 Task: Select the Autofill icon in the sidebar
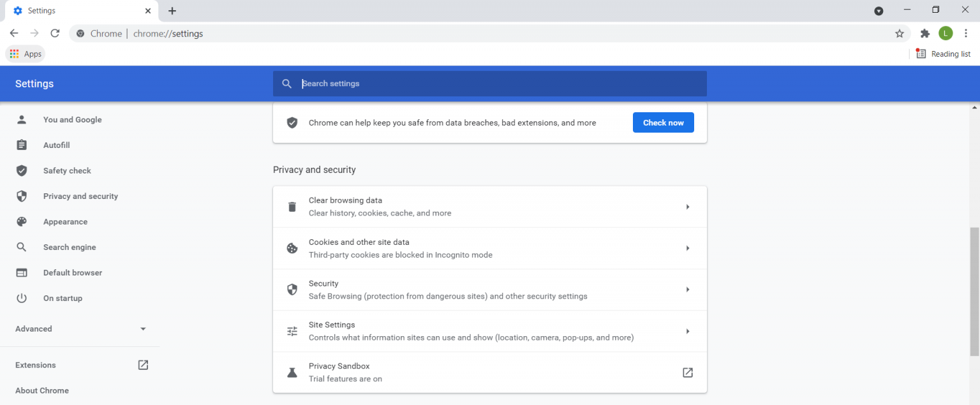pos(22,145)
